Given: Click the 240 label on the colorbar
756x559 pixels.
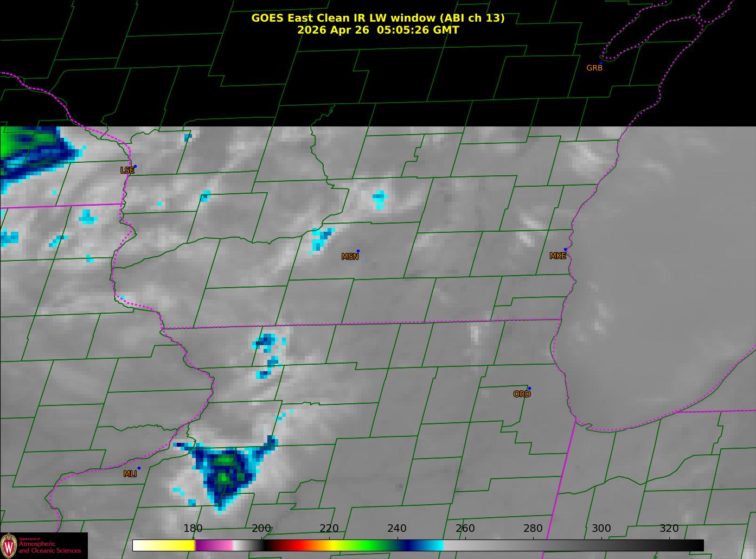Looking at the screenshot, I should [x=397, y=528].
